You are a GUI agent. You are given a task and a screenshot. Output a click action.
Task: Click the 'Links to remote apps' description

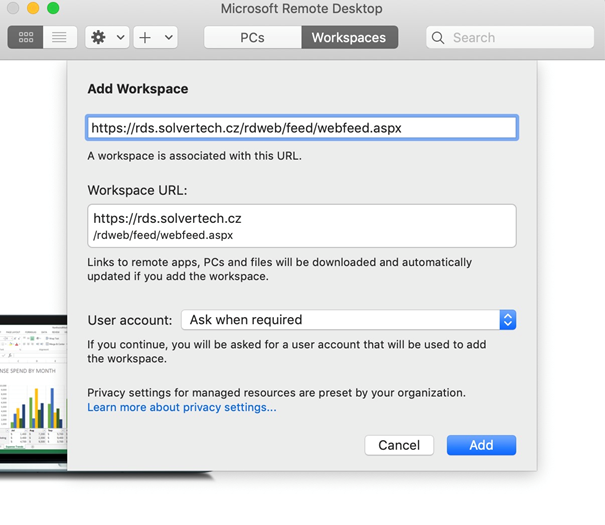(x=279, y=269)
